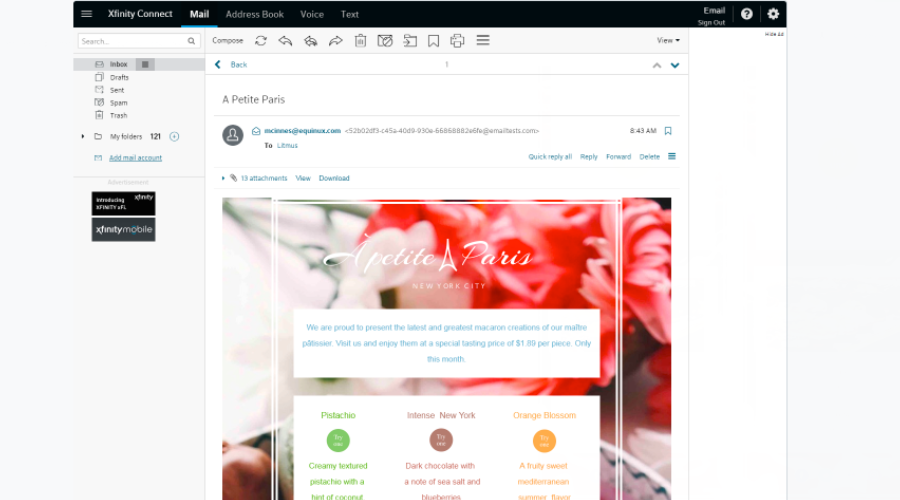
Task: Click 13 attachments link
Action: coord(264,178)
